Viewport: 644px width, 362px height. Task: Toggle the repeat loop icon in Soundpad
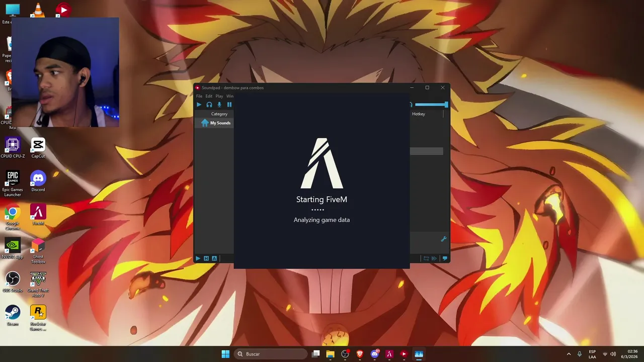tap(426, 258)
